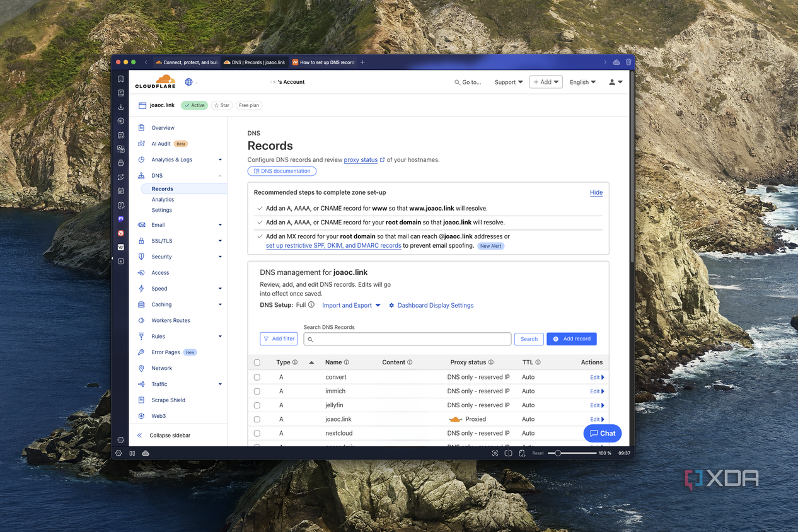Click the tab tiling icon in status bar
Viewport: 798px width, 532px height.
click(x=508, y=453)
